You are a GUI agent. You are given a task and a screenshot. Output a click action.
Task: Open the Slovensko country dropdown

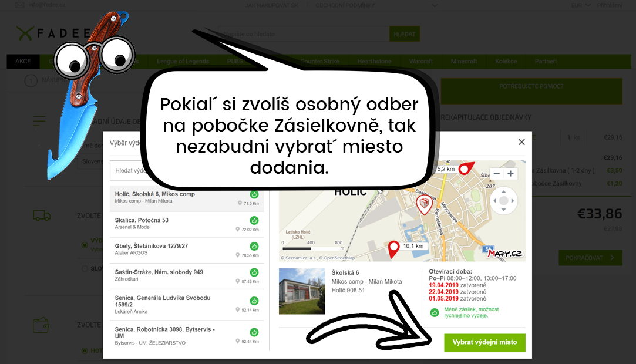91,161
